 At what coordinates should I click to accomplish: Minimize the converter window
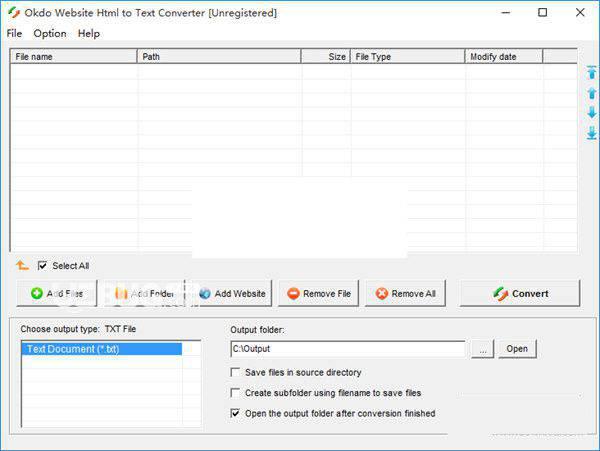click(506, 13)
